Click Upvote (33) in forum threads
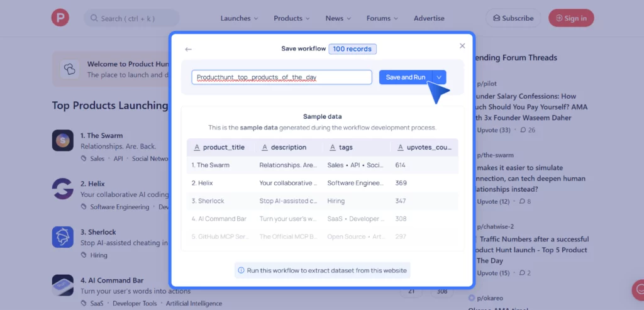The height and width of the screenshot is (310, 644). pos(493,130)
